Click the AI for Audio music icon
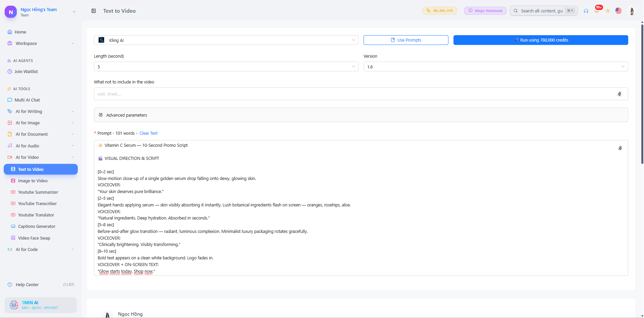This screenshot has width=644, height=318. pyautogui.click(x=10, y=146)
